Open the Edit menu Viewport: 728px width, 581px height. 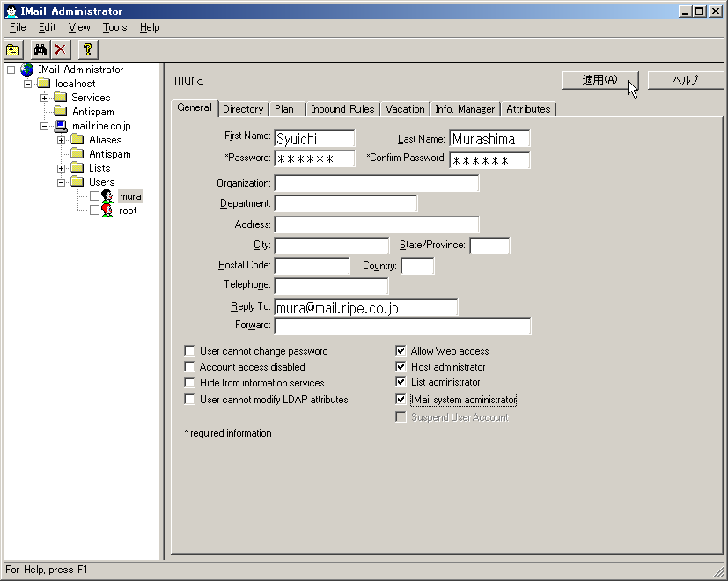click(47, 27)
